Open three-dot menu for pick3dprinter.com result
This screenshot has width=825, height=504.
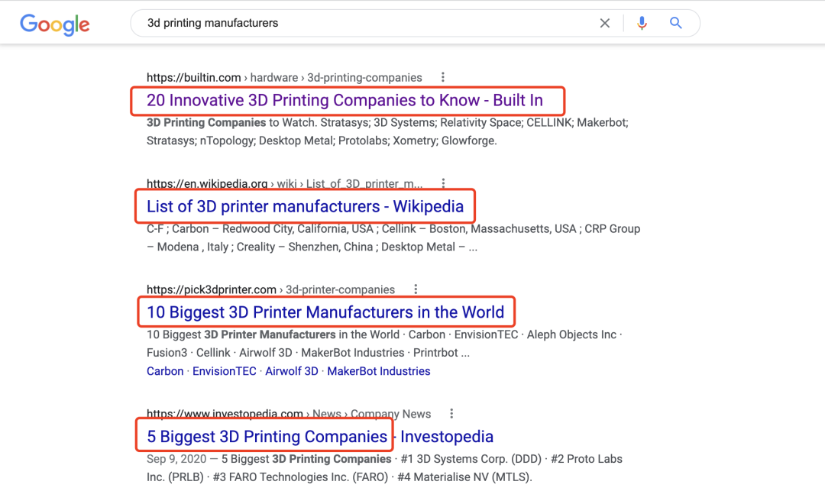(416, 289)
